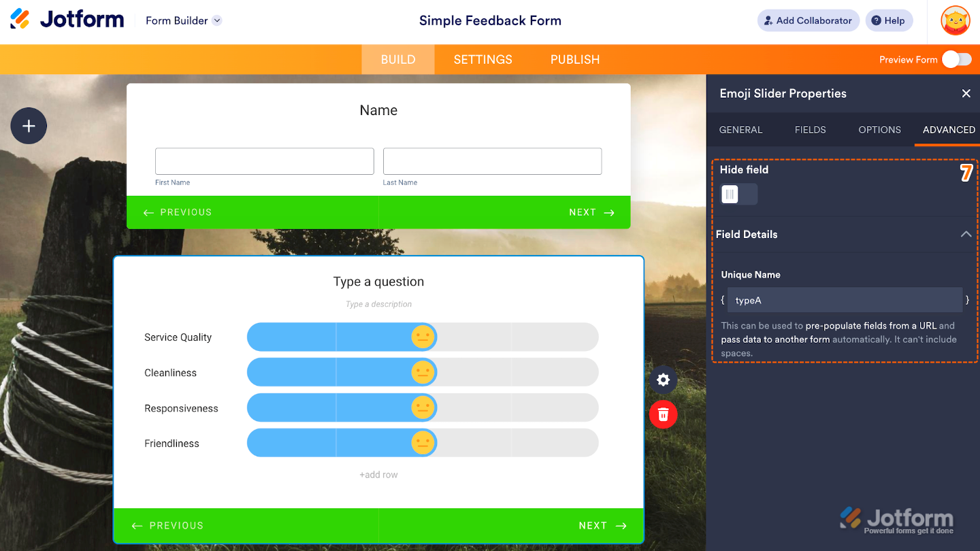Click the First Name input box

pos(265,161)
